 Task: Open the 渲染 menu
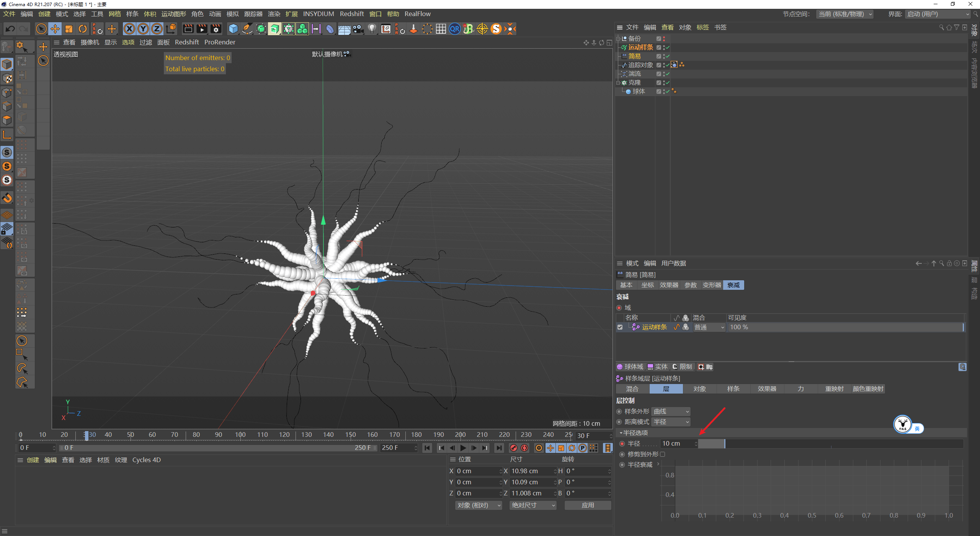pyautogui.click(x=274, y=14)
